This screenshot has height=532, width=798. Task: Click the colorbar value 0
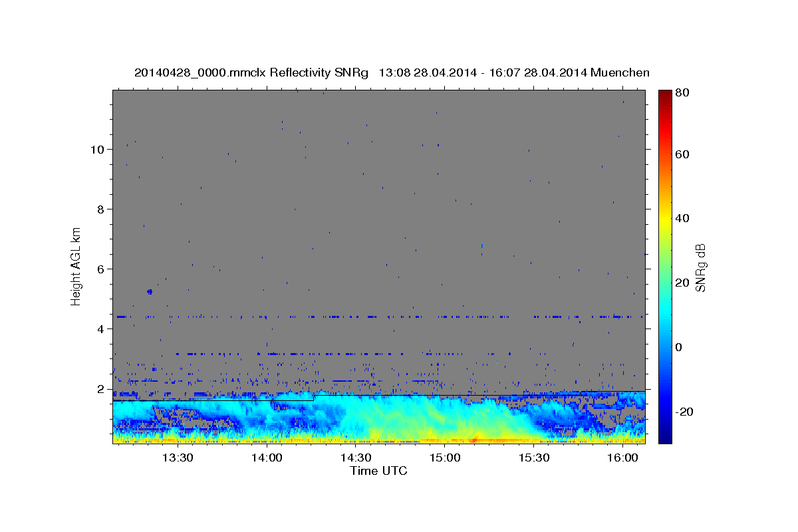pyautogui.click(x=680, y=347)
